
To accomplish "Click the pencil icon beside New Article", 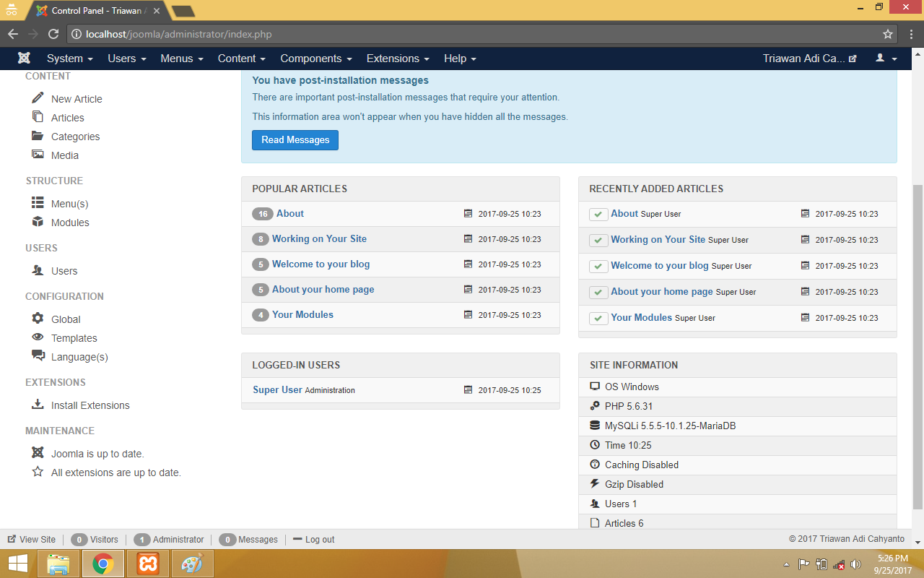I will pos(38,98).
